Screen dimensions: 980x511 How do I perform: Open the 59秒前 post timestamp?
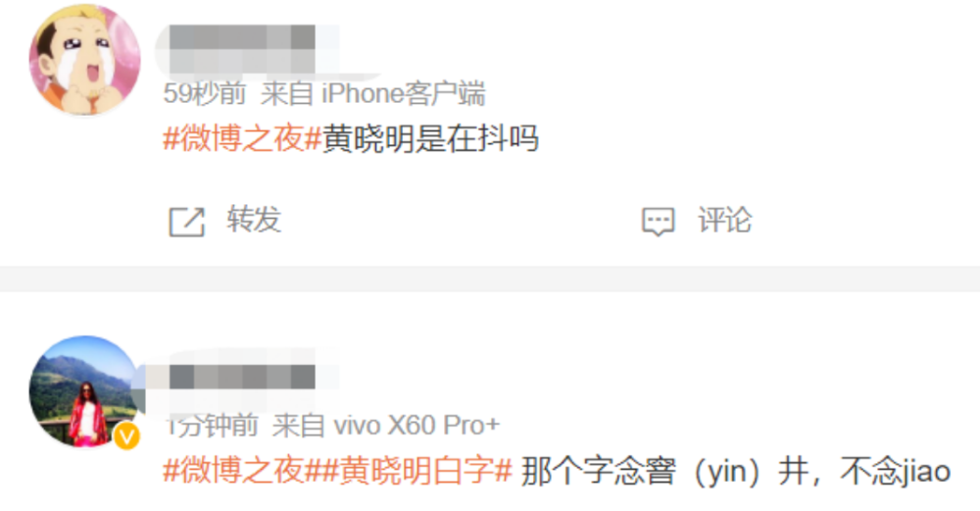pos(205,94)
